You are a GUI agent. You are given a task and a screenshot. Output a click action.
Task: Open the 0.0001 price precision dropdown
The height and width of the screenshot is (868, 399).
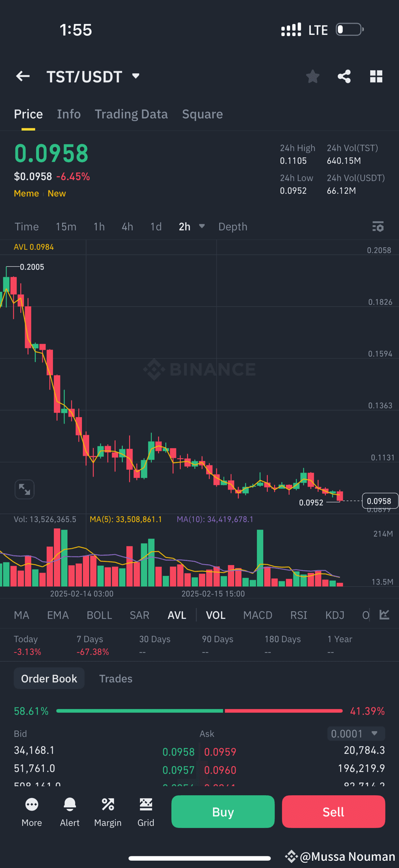(x=356, y=733)
